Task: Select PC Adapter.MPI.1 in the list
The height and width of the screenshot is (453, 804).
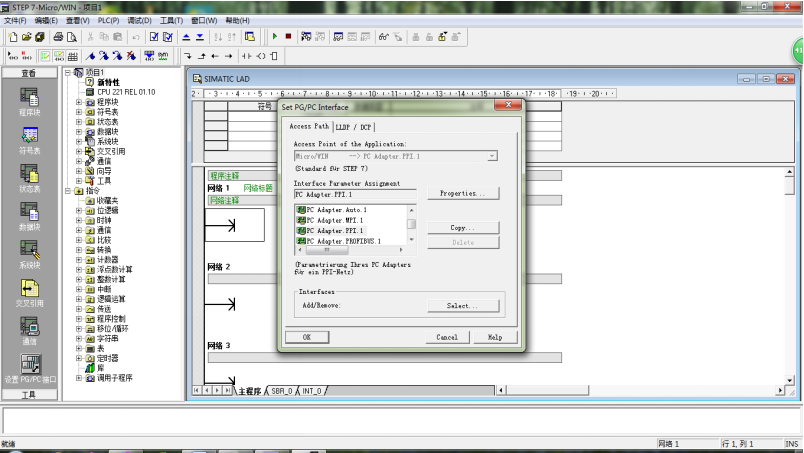Action: (330, 220)
